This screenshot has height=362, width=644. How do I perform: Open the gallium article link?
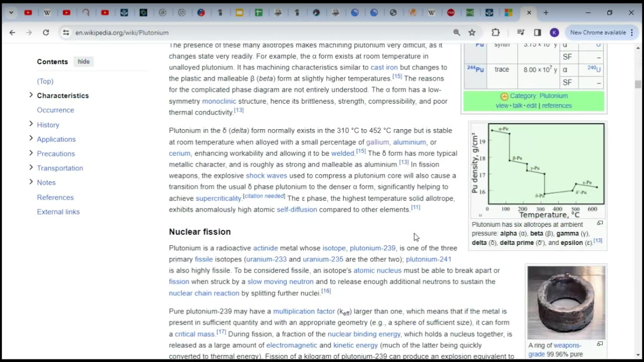click(x=377, y=142)
